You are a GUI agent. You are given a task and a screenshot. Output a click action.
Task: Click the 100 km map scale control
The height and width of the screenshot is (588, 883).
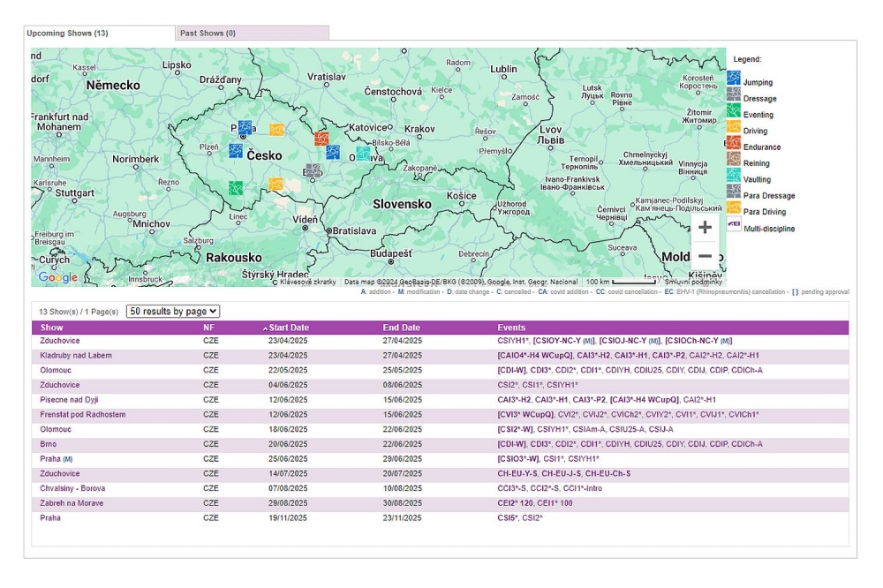click(621, 282)
